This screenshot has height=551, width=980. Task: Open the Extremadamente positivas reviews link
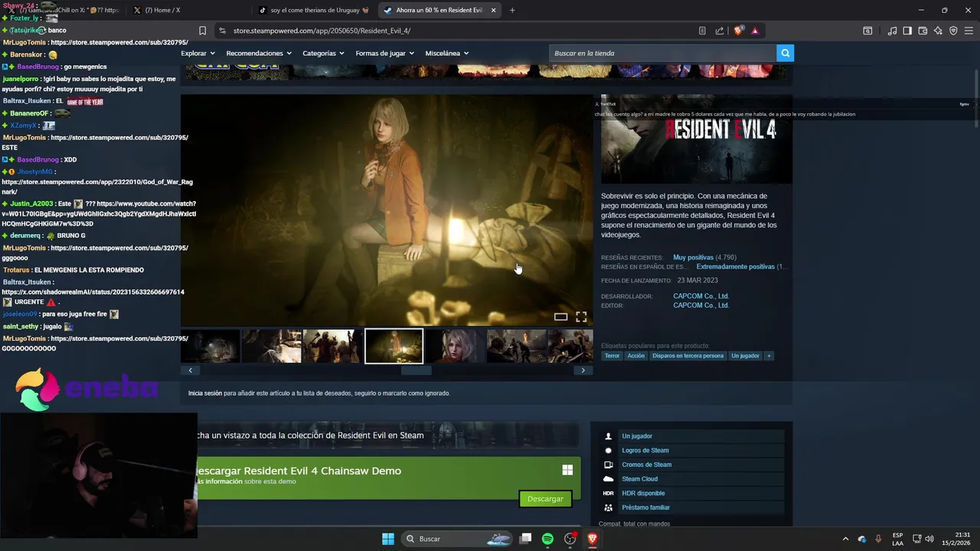(x=735, y=267)
